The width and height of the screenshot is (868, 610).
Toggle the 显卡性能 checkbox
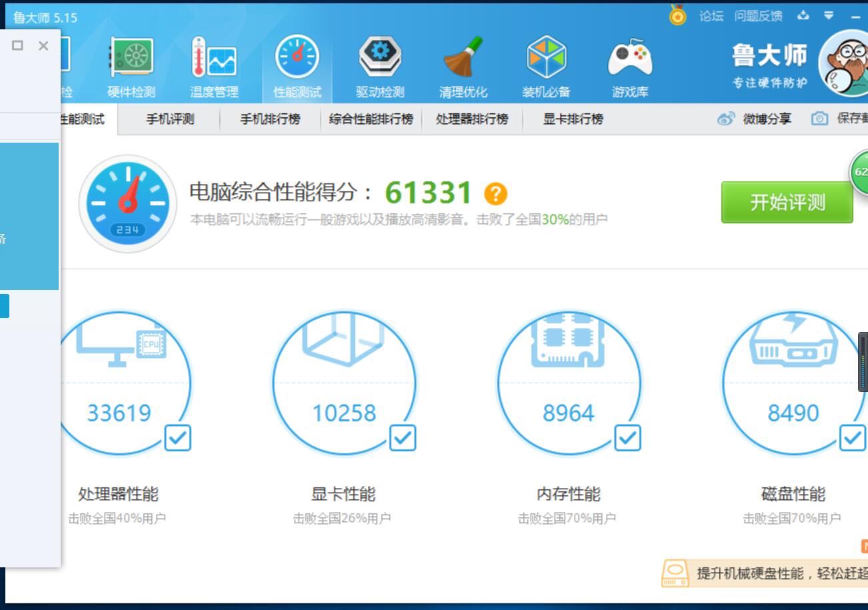pos(403,438)
